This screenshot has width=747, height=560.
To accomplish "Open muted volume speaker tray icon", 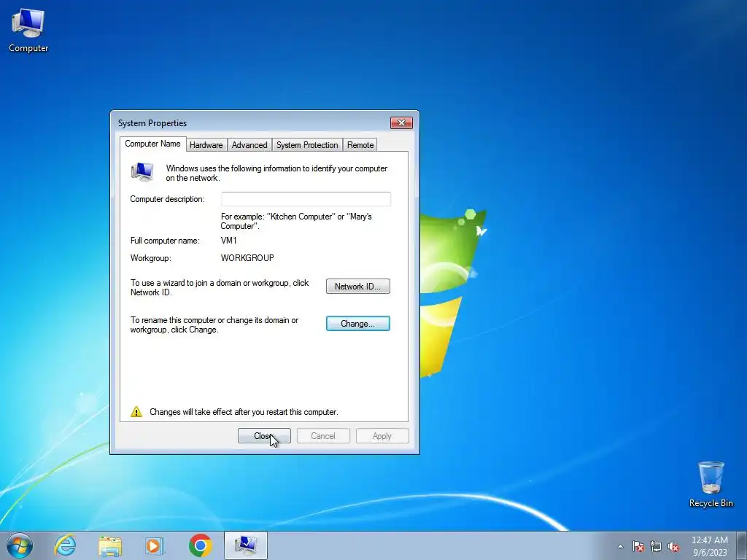I will (x=673, y=546).
